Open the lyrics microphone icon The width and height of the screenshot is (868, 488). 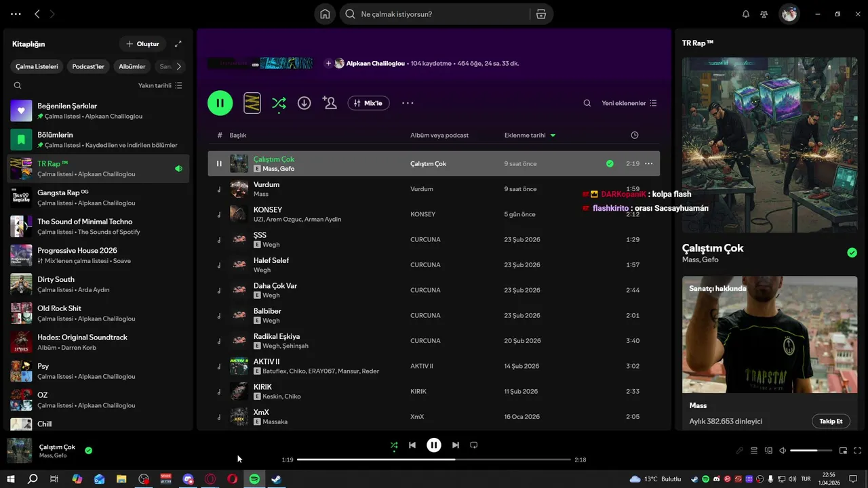[x=740, y=451]
